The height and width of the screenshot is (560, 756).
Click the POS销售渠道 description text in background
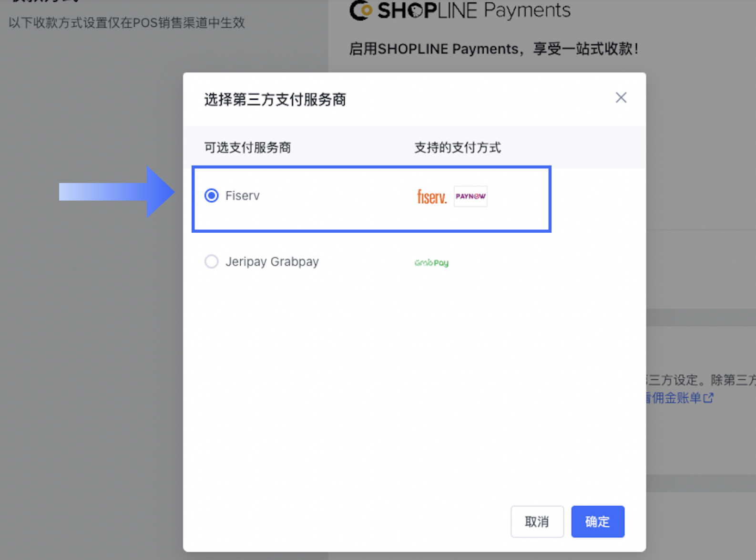[x=127, y=23]
